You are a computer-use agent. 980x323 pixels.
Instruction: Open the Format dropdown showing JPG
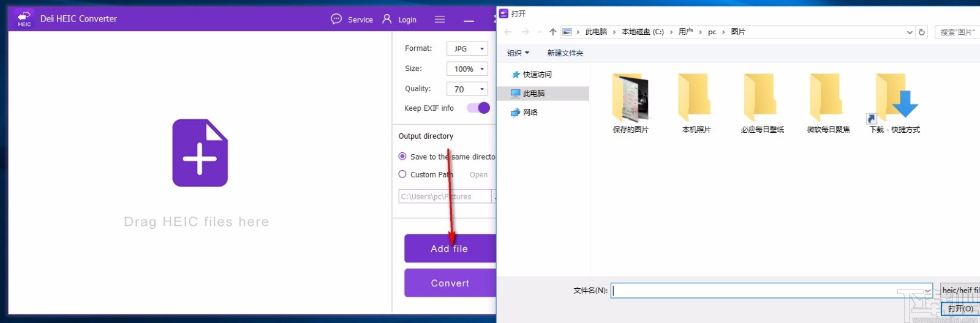tap(467, 48)
